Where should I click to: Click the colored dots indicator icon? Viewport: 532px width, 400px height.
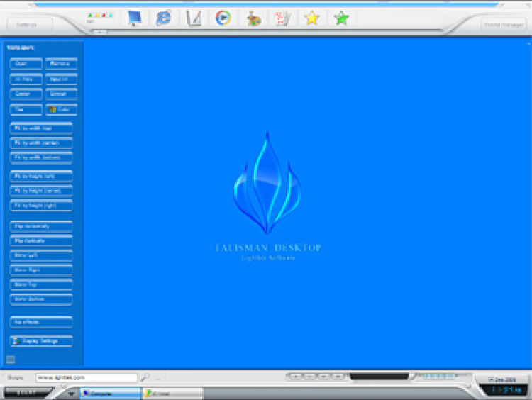tap(100, 16)
